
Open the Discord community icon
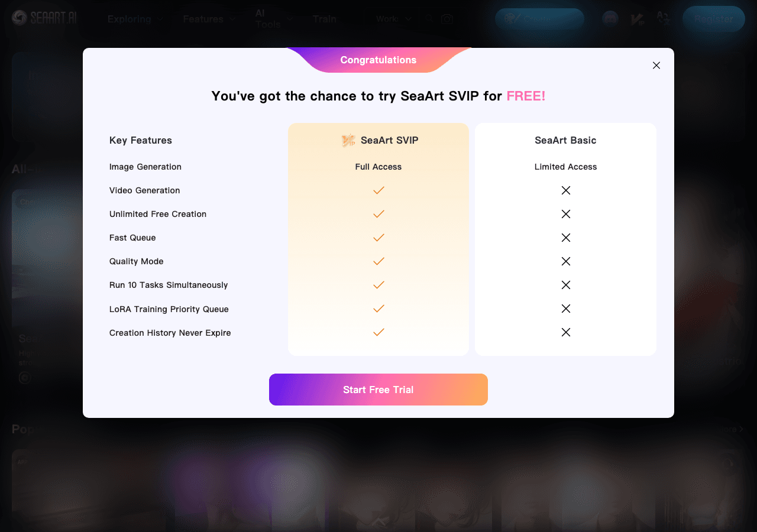(x=610, y=18)
